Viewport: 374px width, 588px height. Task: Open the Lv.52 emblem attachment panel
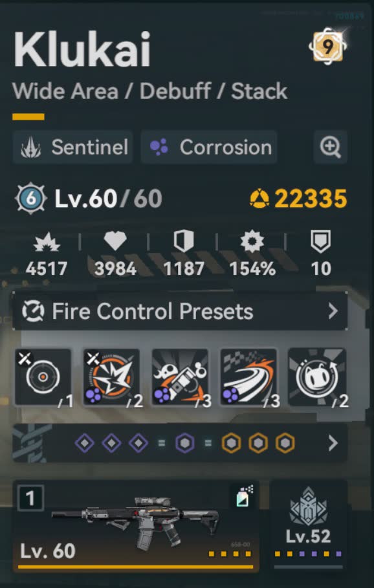click(309, 525)
